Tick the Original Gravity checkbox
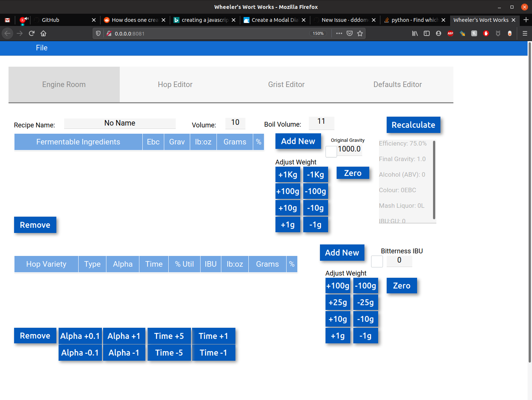 pyautogui.click(x=331, y=151)
